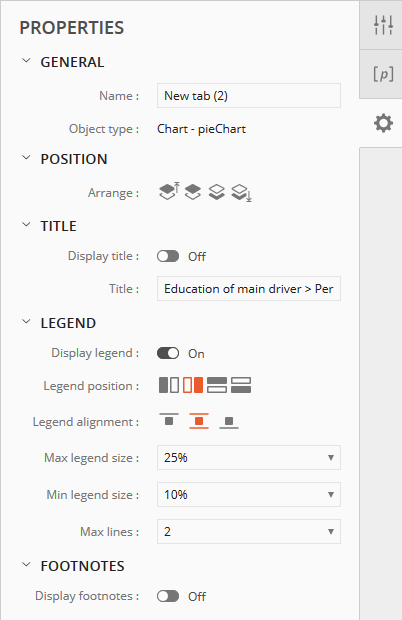The image size is (402, 620).
Task: Set legend position to bottom
Action: [241, 385]
